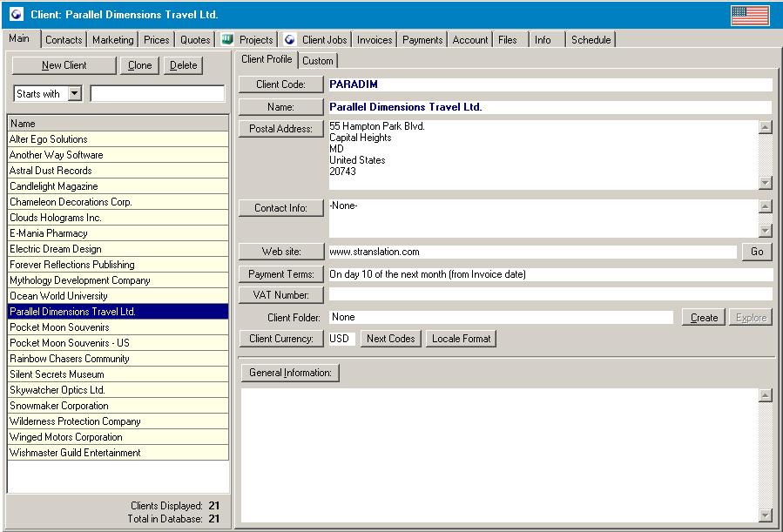Click the US flag icon at top right
The height and width of the screenshot is (532, 783).
click(x=749, y=15)
